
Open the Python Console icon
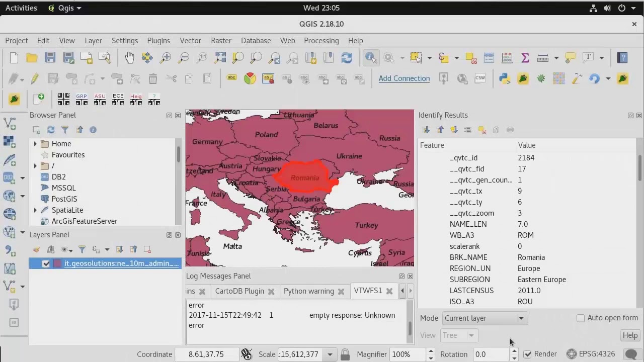click(504, 78)
